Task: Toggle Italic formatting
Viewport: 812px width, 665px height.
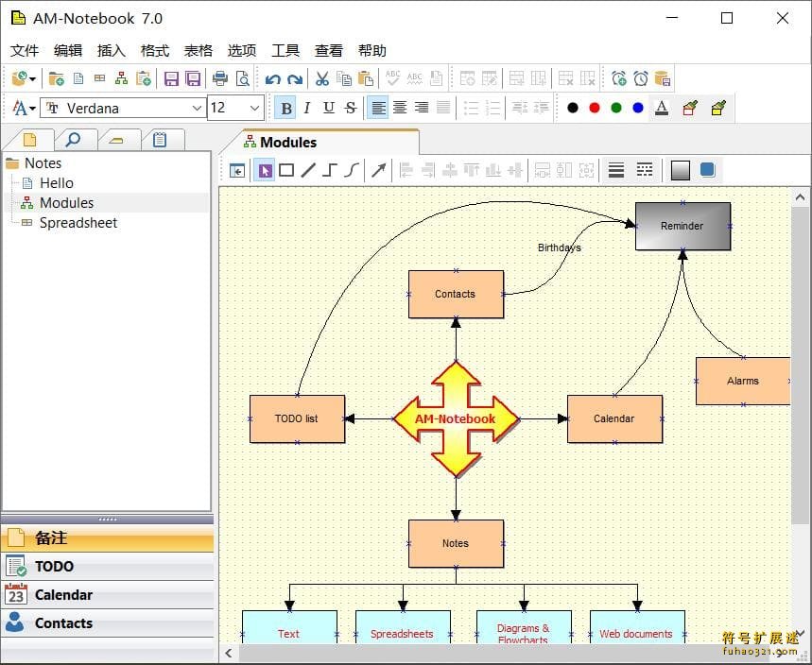Action: click(307, 109)
